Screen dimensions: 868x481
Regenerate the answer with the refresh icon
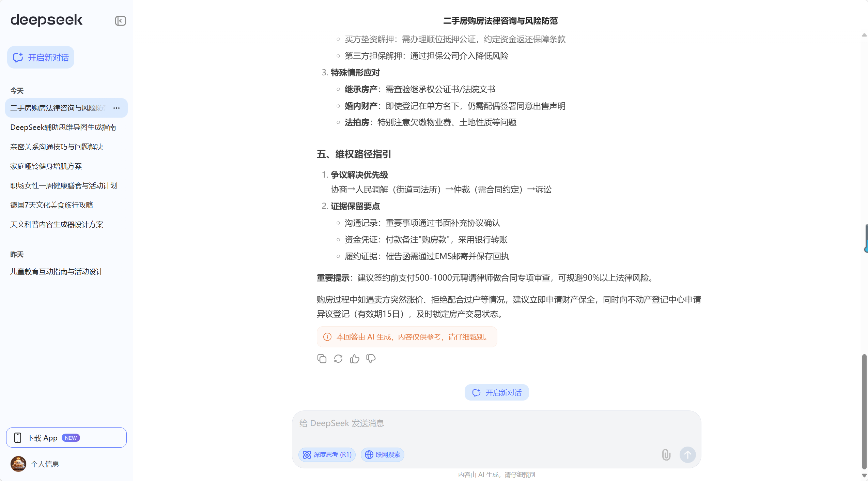tap(338, 359)
